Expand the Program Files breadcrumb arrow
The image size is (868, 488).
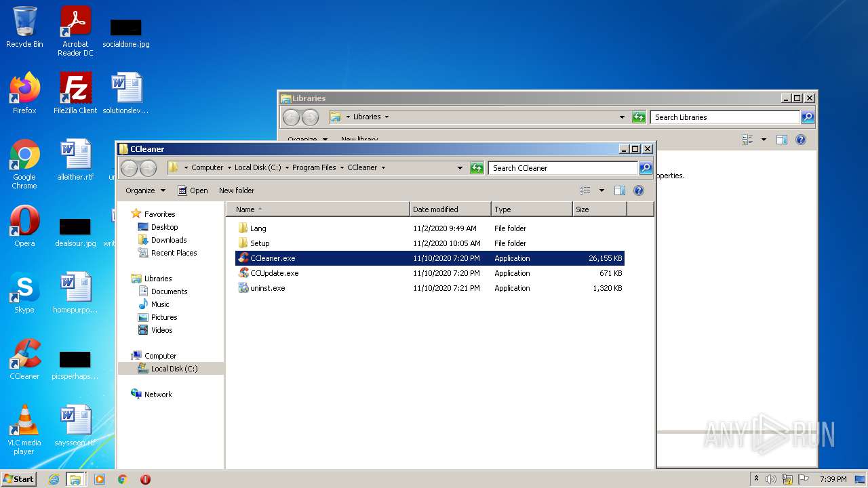coord(342,168)
